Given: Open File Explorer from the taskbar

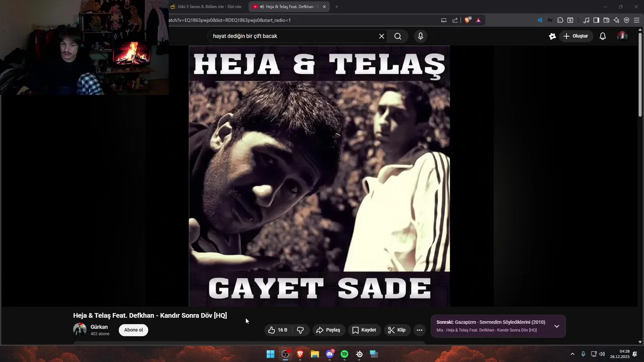Looking at the screenshot, I should 315,354.
